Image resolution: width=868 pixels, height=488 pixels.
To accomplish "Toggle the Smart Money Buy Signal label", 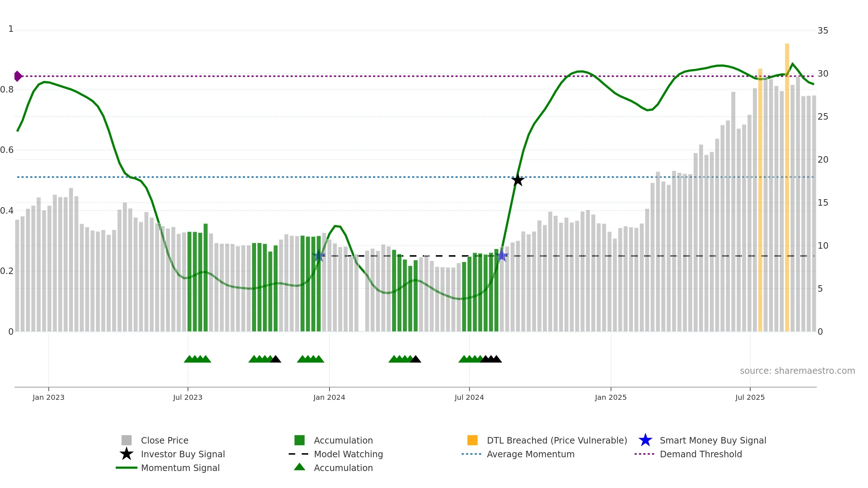I will click(x=713, y=440).
